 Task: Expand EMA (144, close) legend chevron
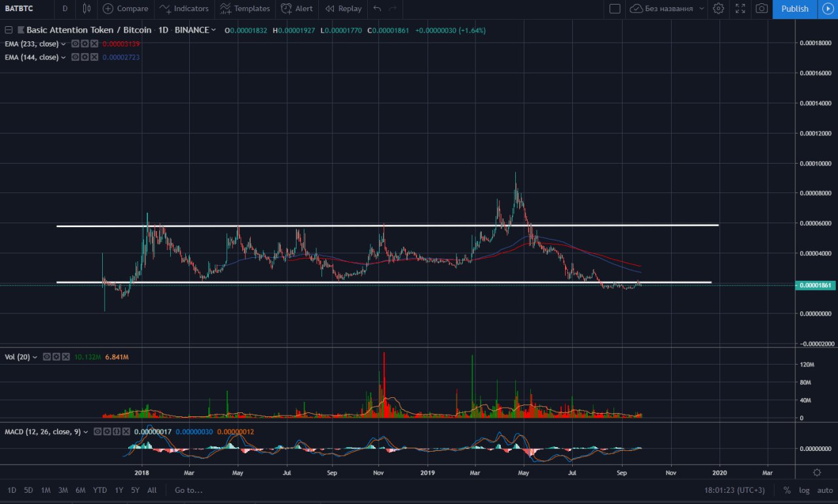click(64, 58)
